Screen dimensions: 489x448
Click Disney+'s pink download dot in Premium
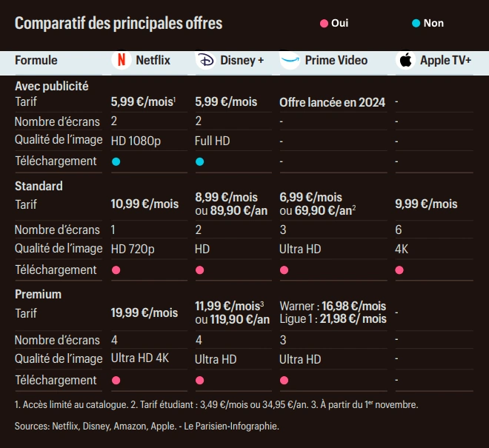tap(199, 381)
